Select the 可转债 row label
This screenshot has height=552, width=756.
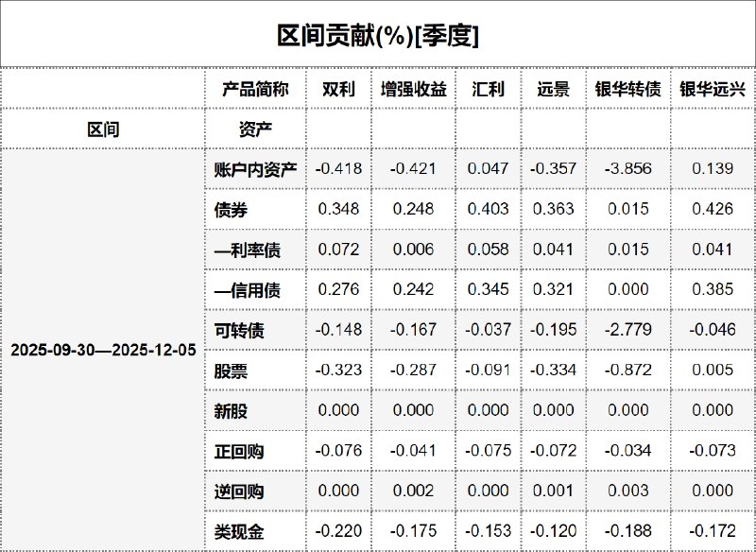click(239, 331)
